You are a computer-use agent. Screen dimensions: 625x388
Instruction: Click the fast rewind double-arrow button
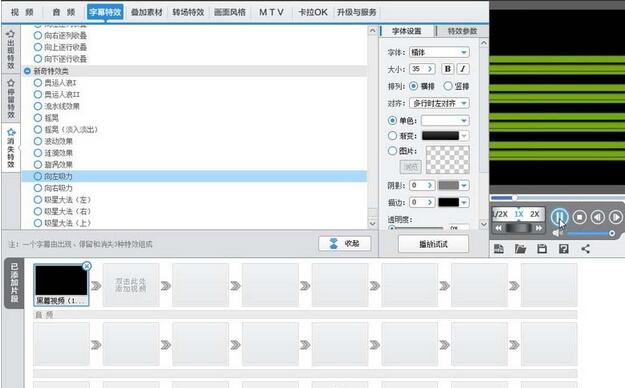pos(498,228)
